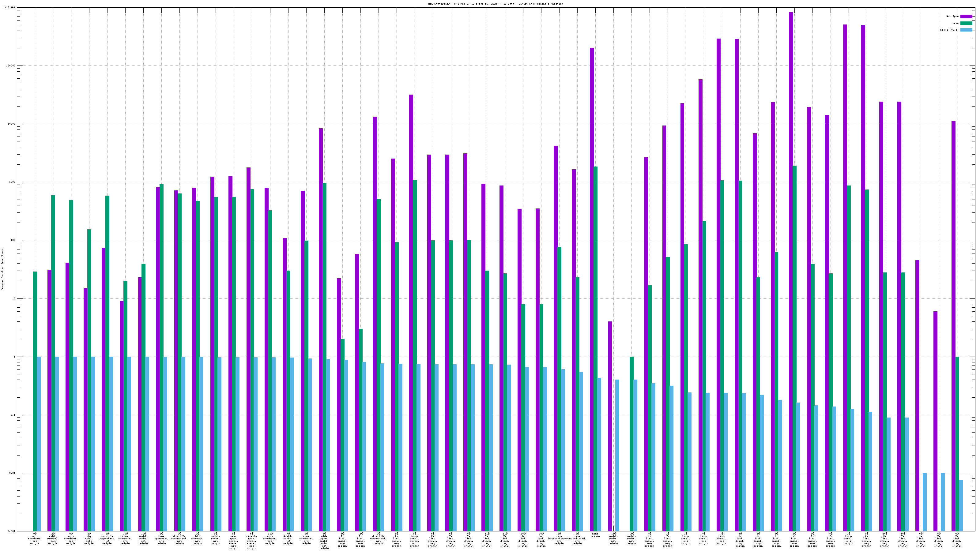This screenshot has height=551, width=980.
Task: Click the 100000 y-axis tick label
Action: [11, 66]
